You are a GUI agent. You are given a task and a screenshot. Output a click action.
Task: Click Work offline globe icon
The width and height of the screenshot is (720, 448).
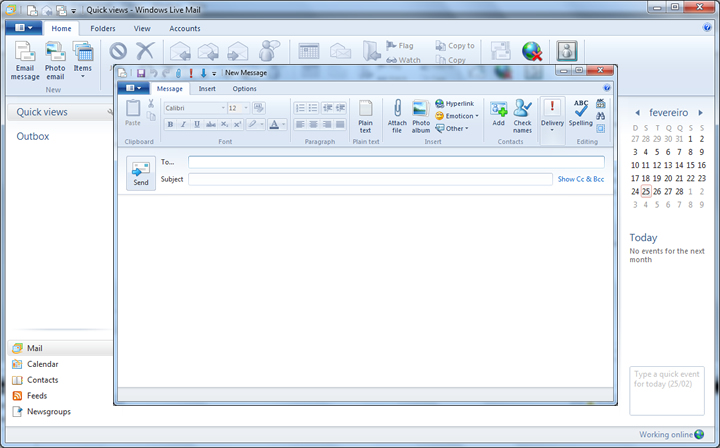(532, 51)
